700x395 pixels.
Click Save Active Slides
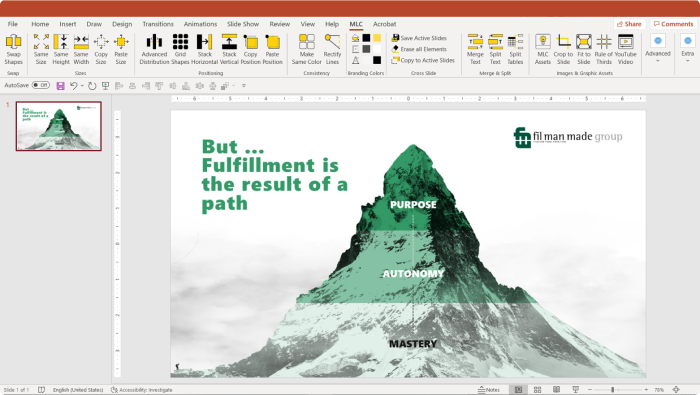(419, 38)
